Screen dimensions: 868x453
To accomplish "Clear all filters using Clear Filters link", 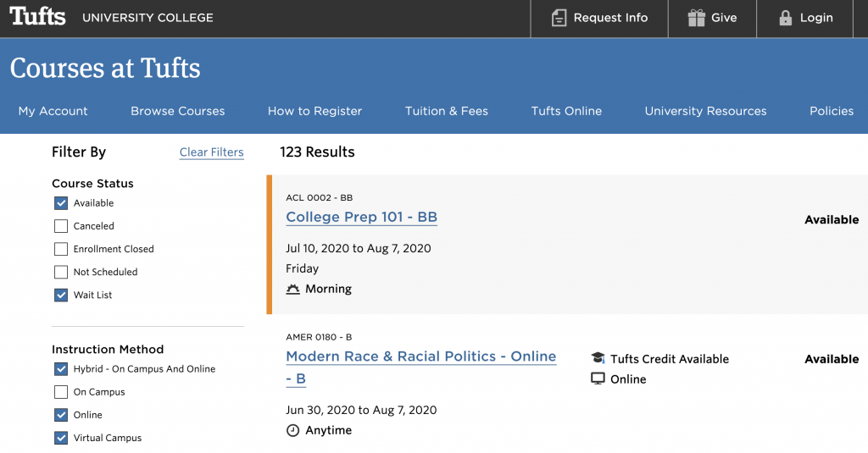I will pyautogui.click(x=211, y=152).
